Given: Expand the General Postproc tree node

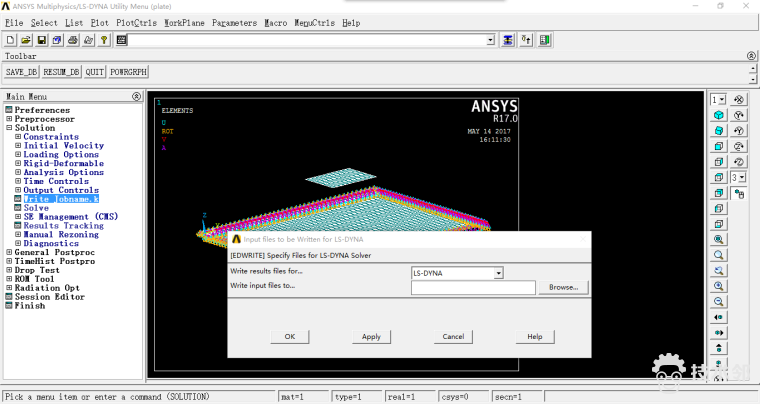Looking at the screenshot, I should click(9, 252).
